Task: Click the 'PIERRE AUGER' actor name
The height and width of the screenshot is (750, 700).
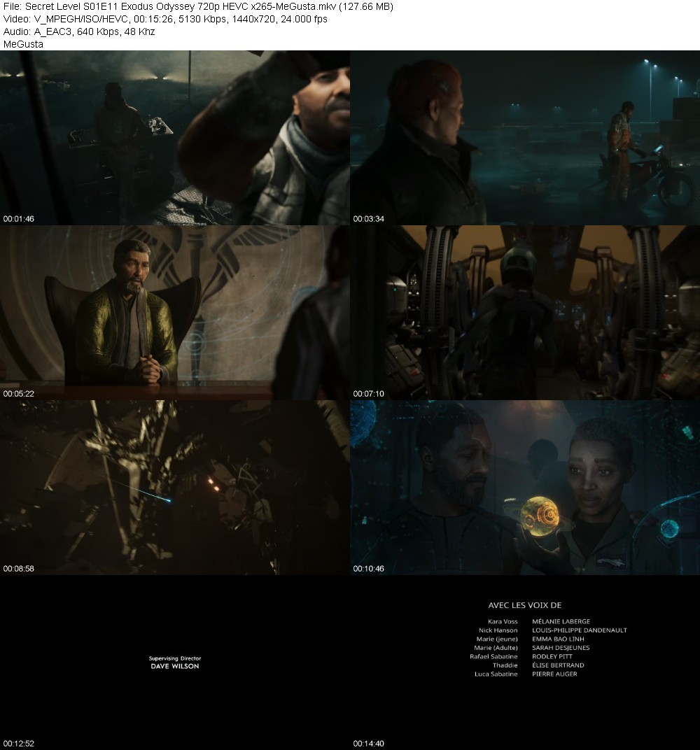Action: pos(554,674)
